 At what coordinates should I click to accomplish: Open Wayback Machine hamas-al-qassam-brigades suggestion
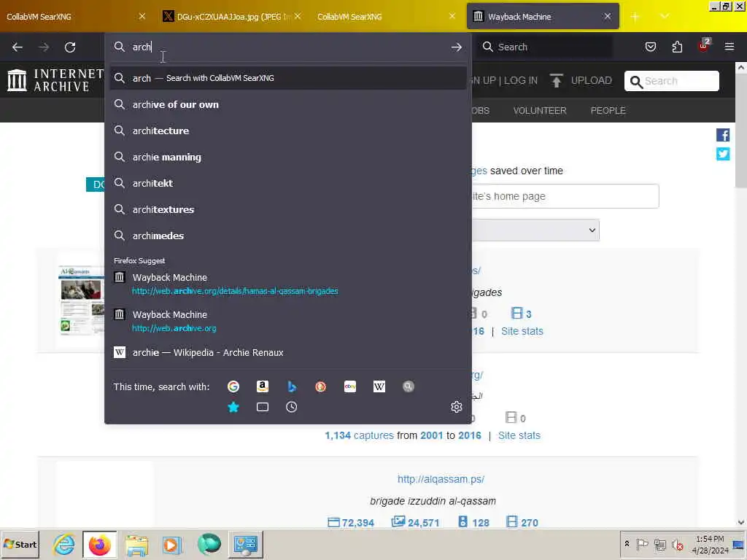click(x=287, y=284)
